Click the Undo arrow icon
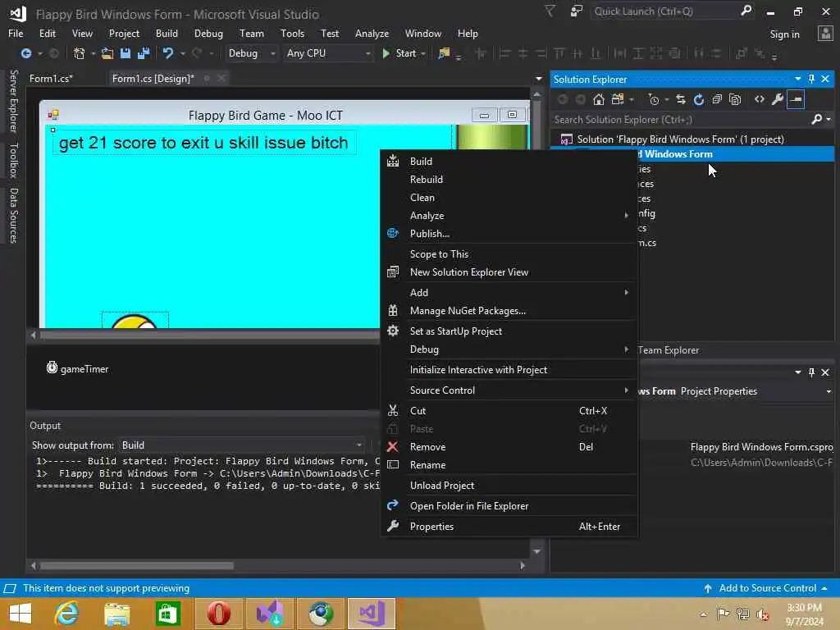This screenshot has width=840, height=630. (x=167, y=53)
